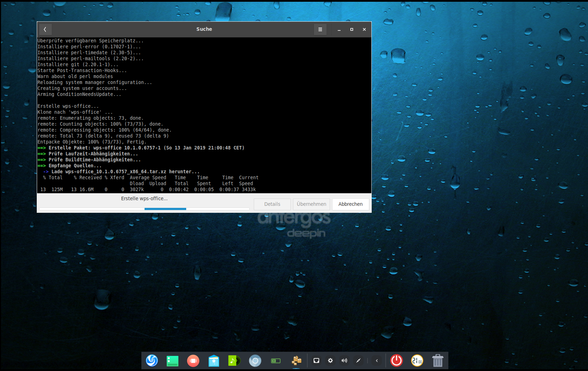Open the network tray icon
Screen dimensions: 588x371
316,360
